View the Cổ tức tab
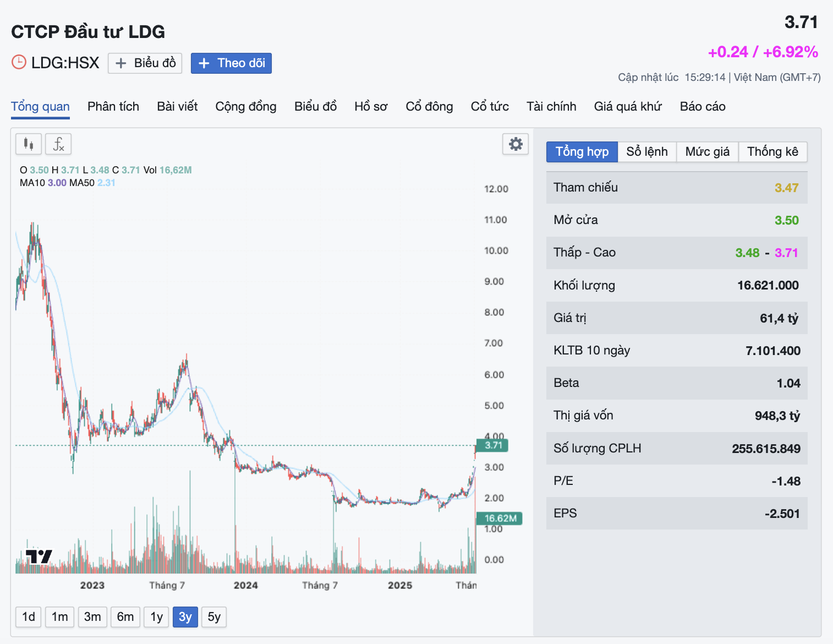The width and height of the screenshot is (833, 644). pos(490,106)
